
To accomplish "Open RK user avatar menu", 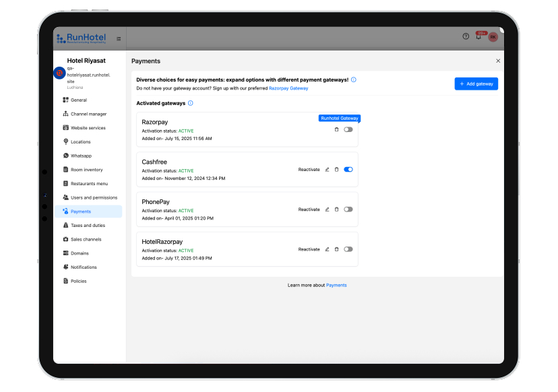I will pyautogui.click(x=493, y=37).
